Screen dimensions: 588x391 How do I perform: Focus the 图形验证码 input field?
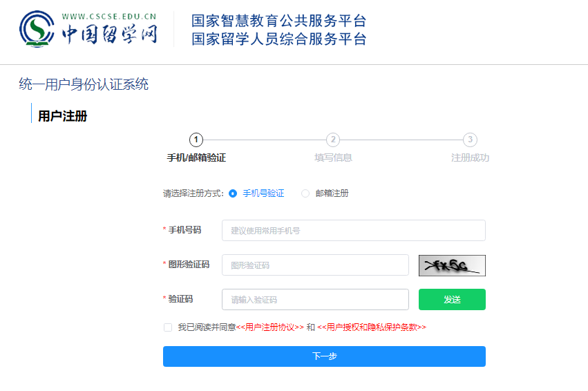(315, 265)
